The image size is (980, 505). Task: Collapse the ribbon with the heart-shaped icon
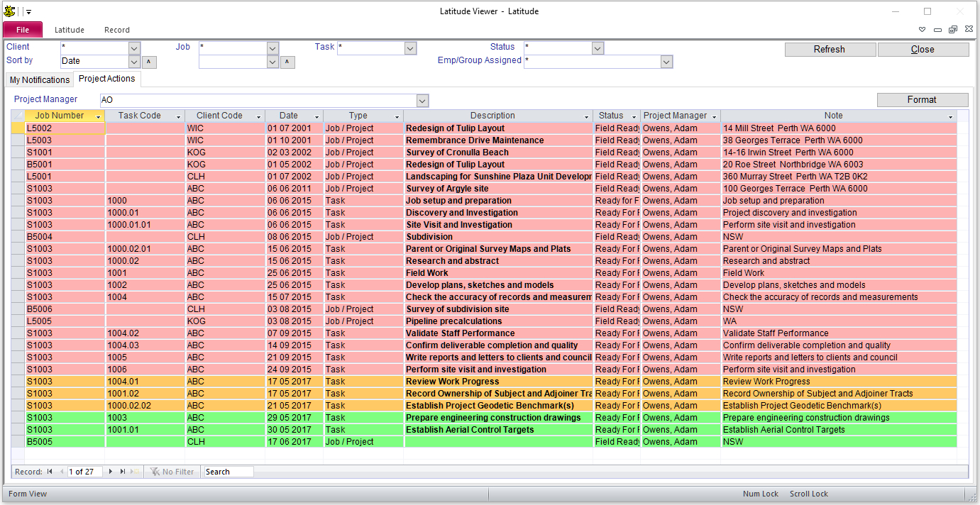[x=922, y=30]
